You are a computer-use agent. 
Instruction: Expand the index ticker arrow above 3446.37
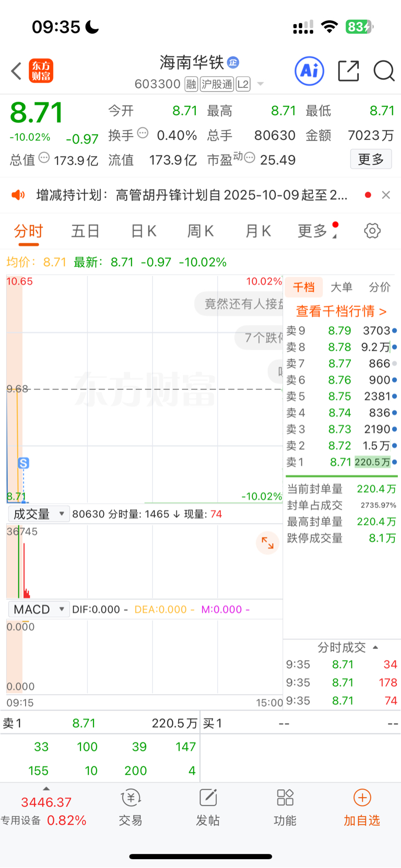pyautogui.click(x=46, y=789)
